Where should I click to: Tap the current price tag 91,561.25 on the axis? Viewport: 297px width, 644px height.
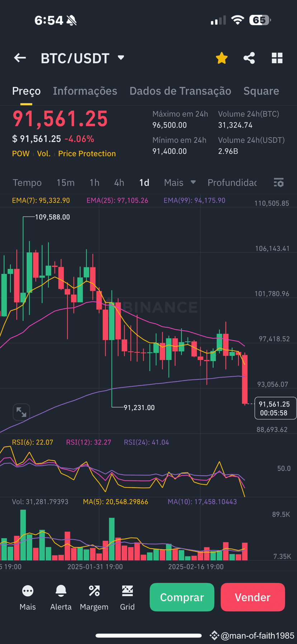(275, 408)
